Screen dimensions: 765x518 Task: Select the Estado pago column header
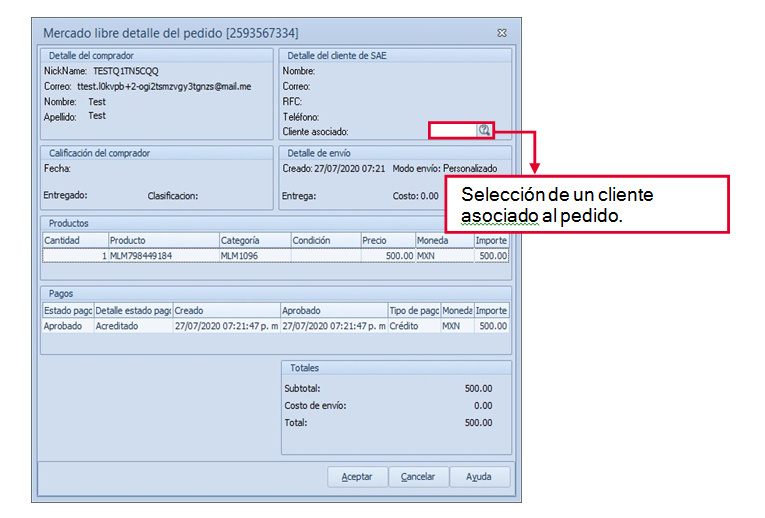pyautogui.click(x=68, y=311)
